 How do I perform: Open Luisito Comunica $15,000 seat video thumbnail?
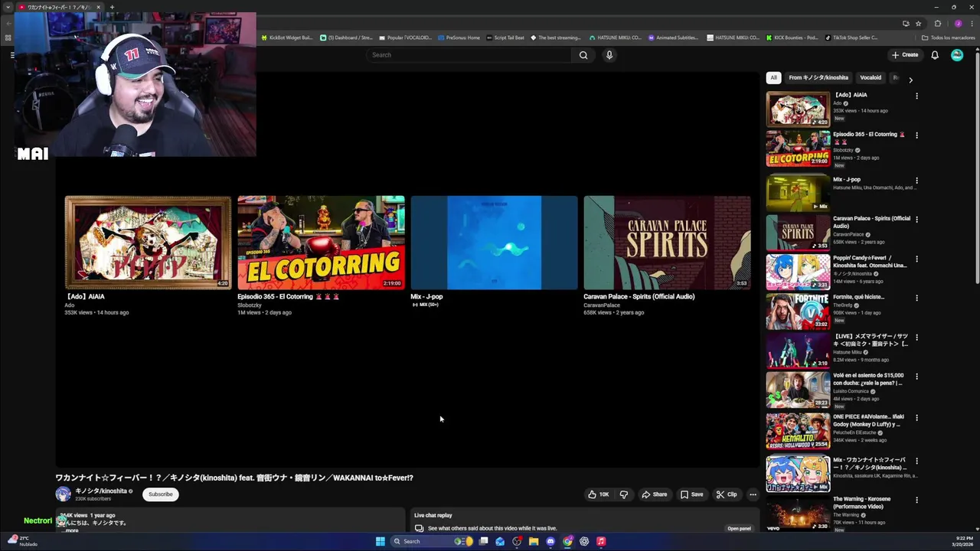(798, 390)
